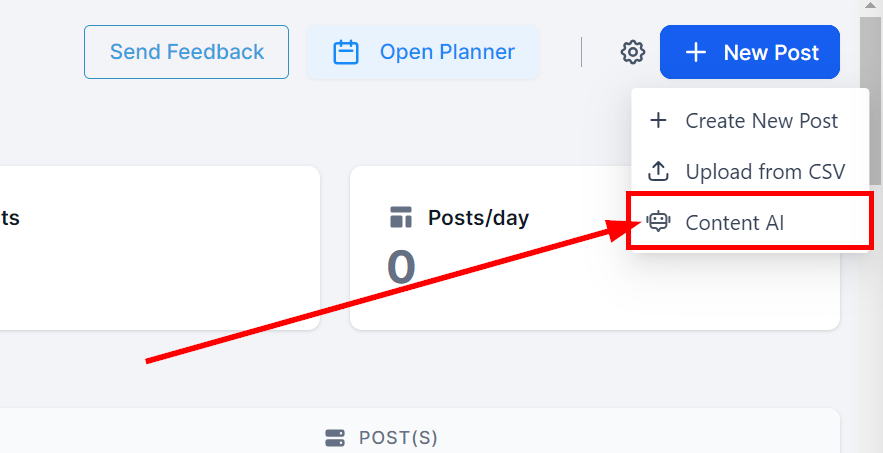Click the layout icon next to Posts/day

(x=401, y=217)
